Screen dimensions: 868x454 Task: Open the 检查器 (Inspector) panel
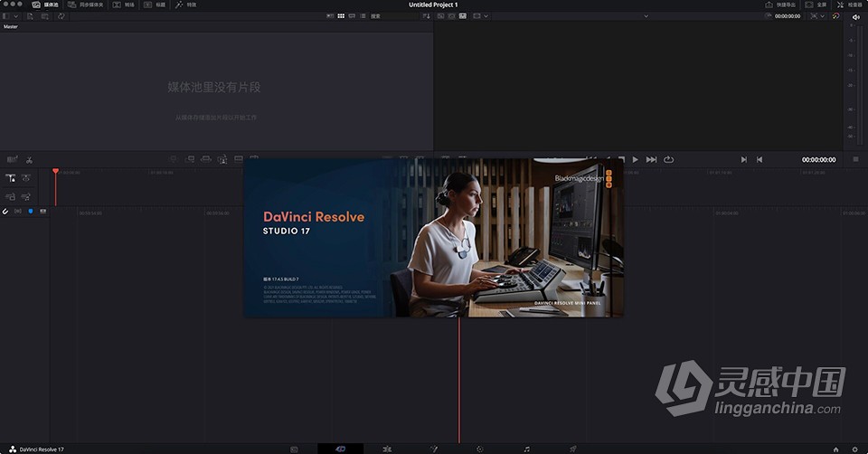(x=849, y=5)
